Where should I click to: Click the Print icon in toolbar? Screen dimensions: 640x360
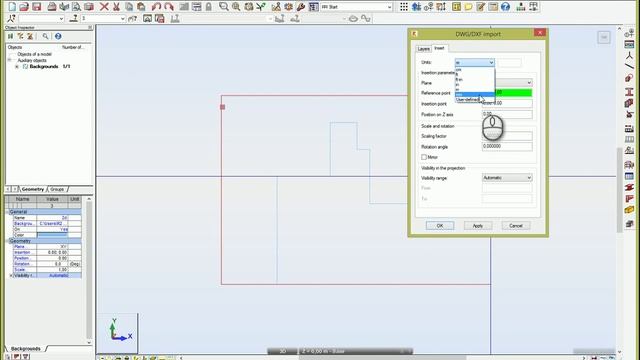52,7
